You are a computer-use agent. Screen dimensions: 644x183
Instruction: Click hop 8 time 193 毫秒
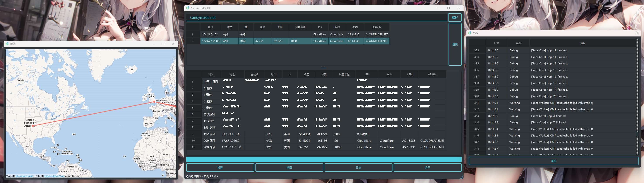pos(211,128)
